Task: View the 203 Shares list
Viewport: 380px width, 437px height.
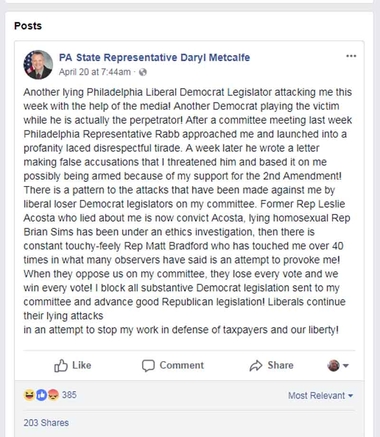Action: [46, 423]
